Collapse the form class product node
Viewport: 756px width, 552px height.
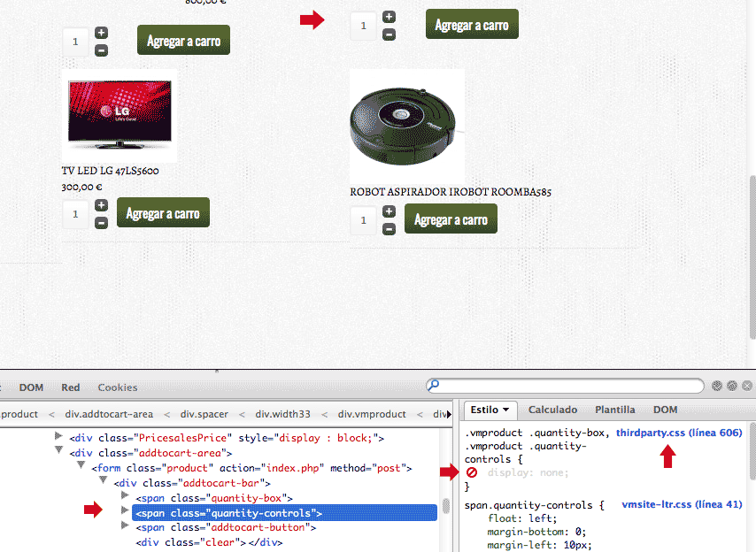[x=81, y=465]
